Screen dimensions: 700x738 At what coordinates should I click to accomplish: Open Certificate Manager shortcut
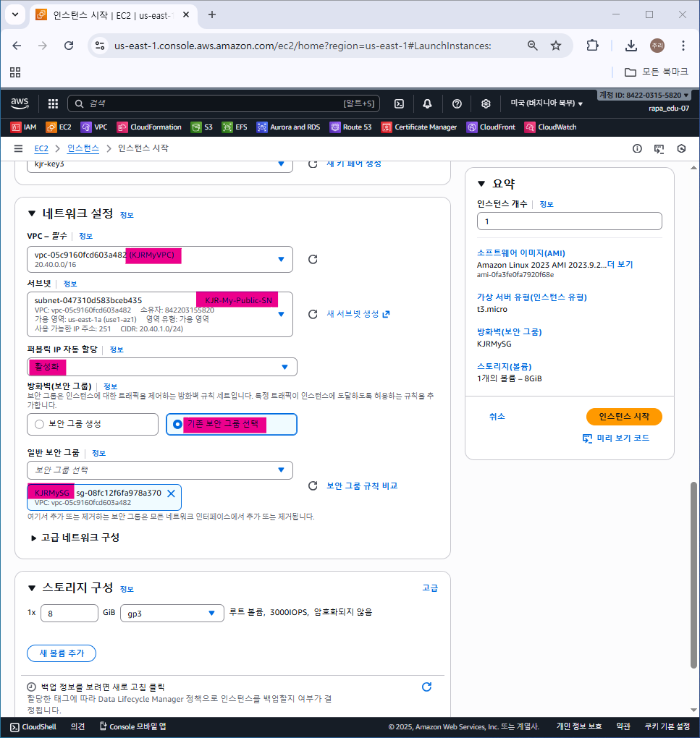tap(419, 127)
